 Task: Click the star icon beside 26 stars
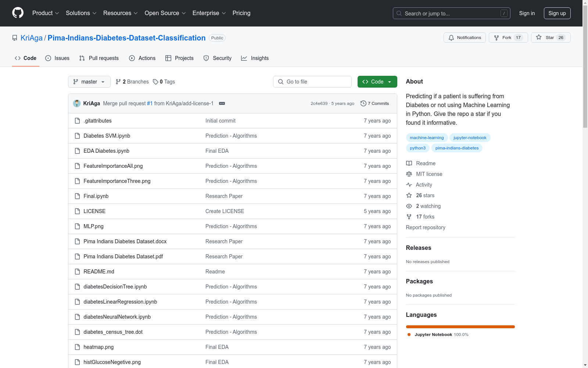click(x=409, y=195)
